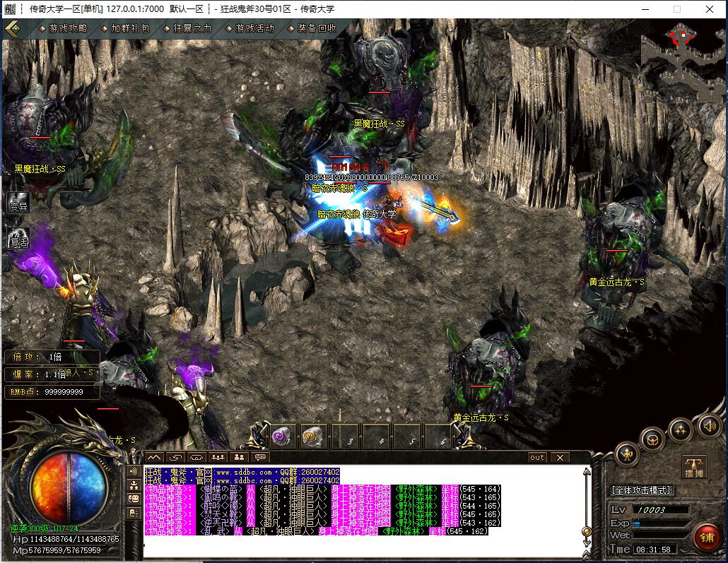Viewport: 728px width, 563px height.
Task: Click the 暗夜赤魂狼·S name label
Action: click(340, 188)
